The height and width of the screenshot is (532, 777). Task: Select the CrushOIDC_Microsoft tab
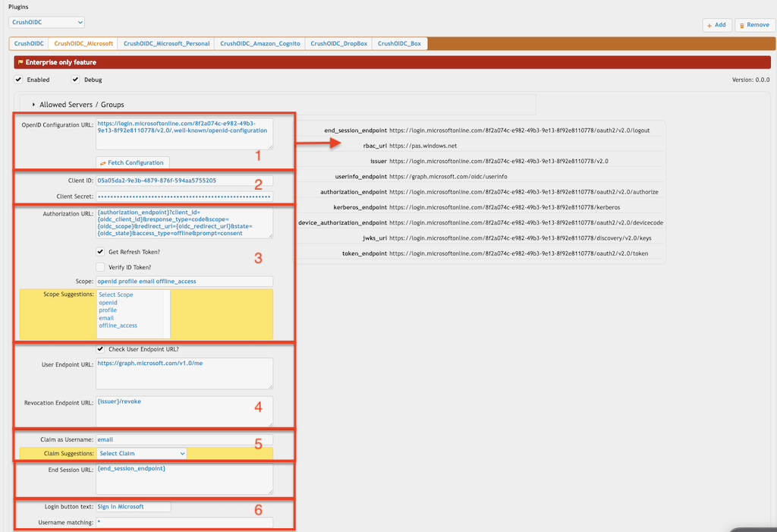click(83, 43)
